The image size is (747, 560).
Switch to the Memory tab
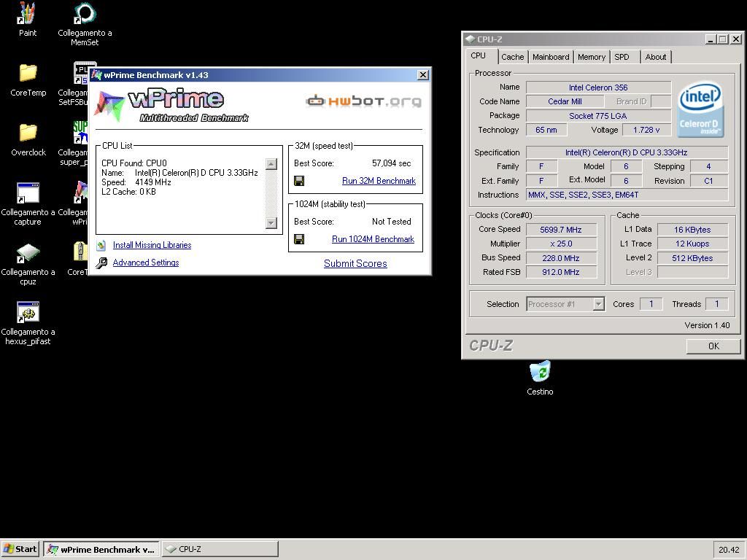coord(592,57)
